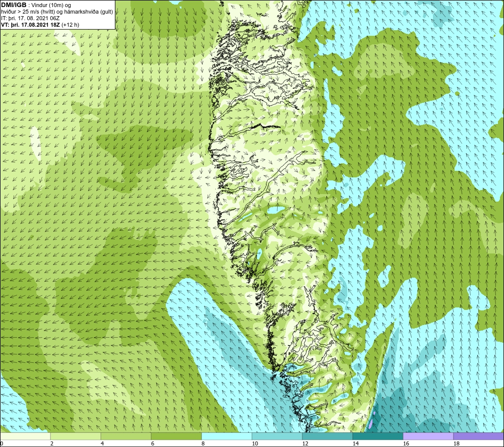The width and height of the screenshot is (504, 447).
Task: Click the 12–14 m/s teal scale segment
Action: point(327,436)
